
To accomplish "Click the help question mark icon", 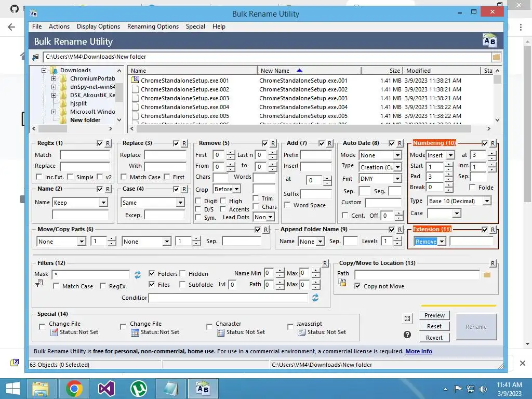I will (x=407, y=335).
